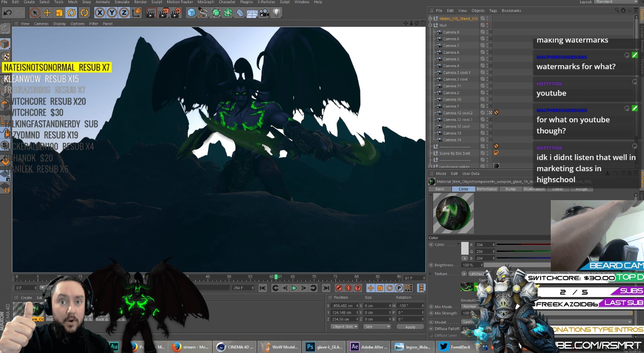The width and height of the screenshot is (644, 353).
Task: Select Camera.9 in Object Manager
Action: pos(451,32)
